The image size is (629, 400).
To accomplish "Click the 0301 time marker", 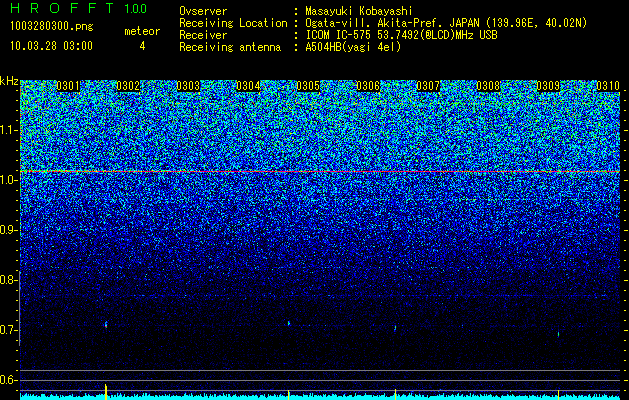I will click(68, 86).
